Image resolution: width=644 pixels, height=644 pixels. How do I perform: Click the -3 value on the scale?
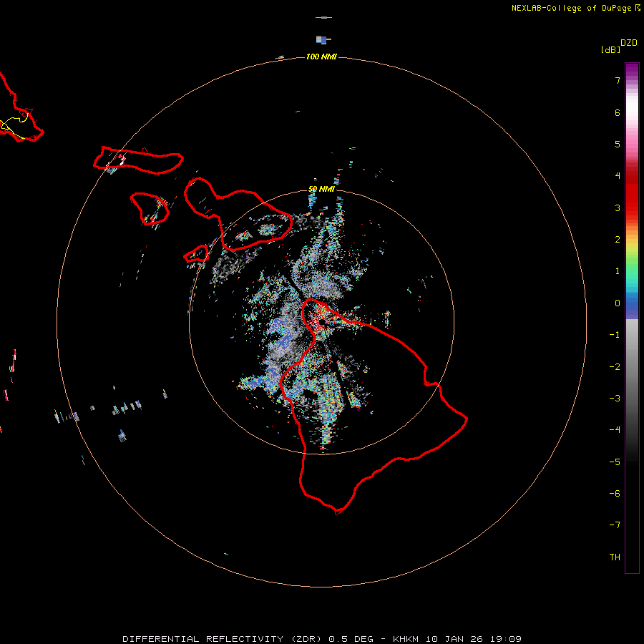615,399
